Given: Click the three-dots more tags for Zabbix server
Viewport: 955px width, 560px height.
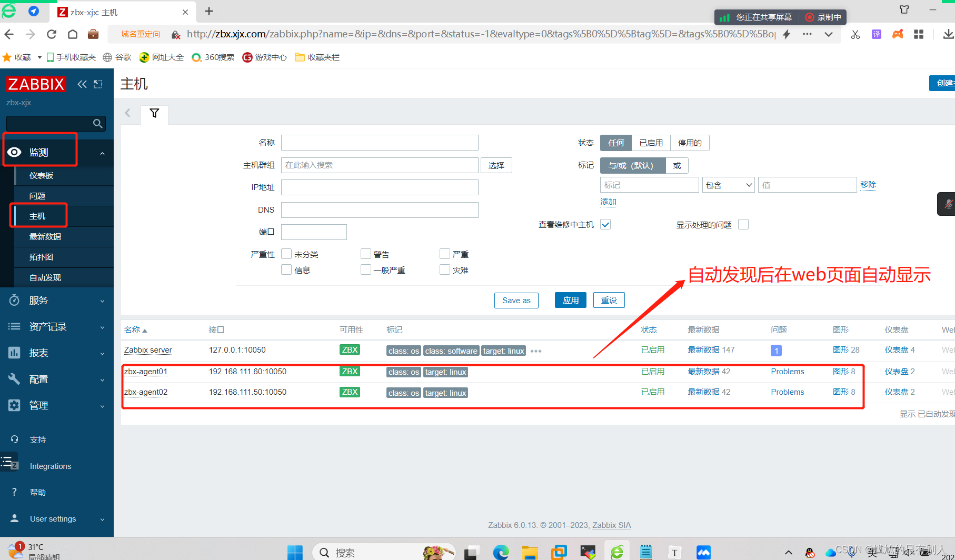Looking at the screenshot, I should (536, 351).
